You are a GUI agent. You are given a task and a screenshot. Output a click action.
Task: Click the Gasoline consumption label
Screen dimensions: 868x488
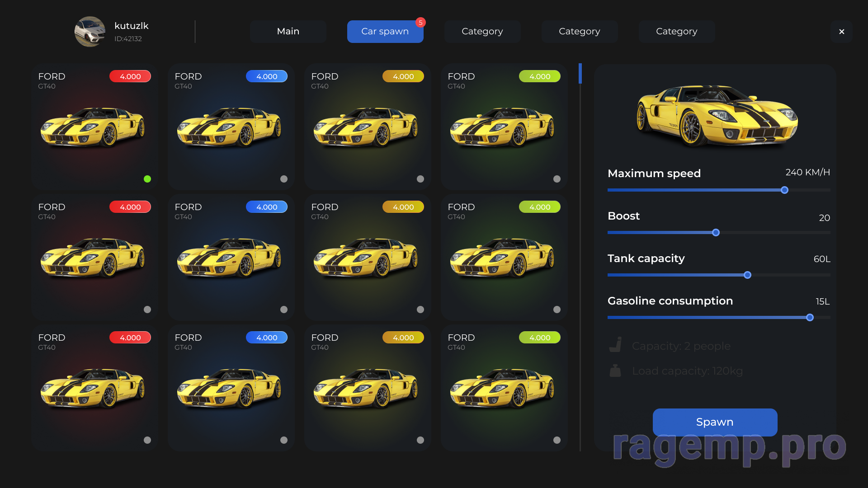click(670, 301)
